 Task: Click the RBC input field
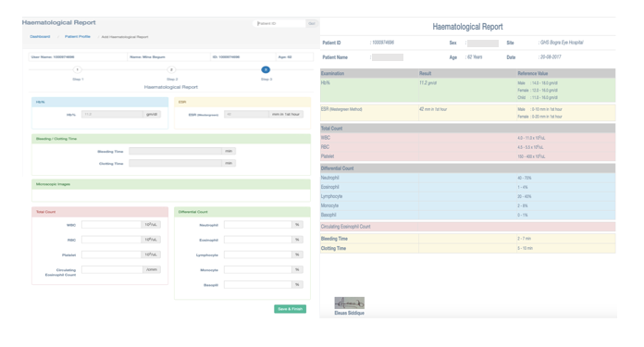[x=112, y=240]
